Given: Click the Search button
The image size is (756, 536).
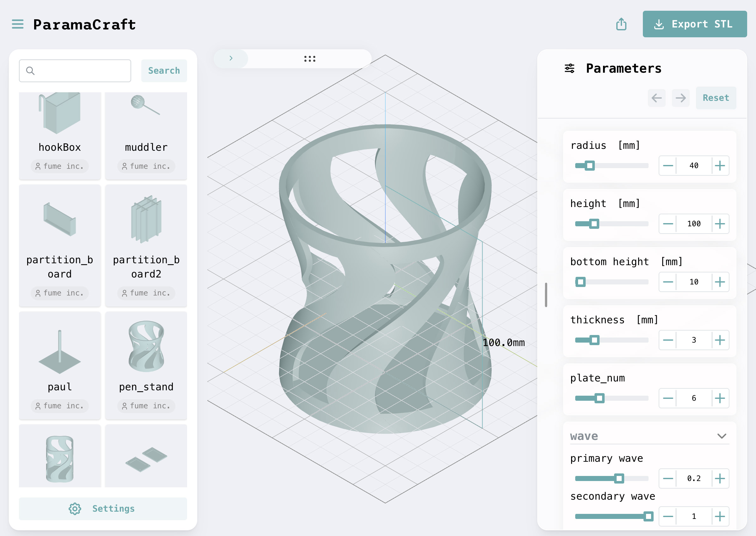Looking at the screenshot, I should (164, 70).
